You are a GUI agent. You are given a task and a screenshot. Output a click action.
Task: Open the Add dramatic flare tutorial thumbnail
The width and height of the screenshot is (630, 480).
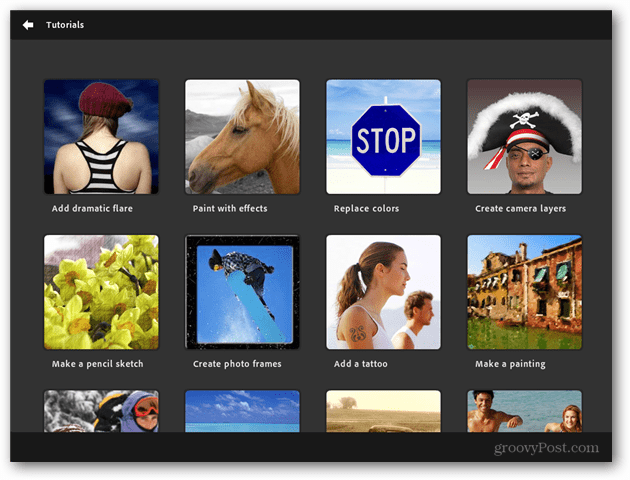point(101,137)
